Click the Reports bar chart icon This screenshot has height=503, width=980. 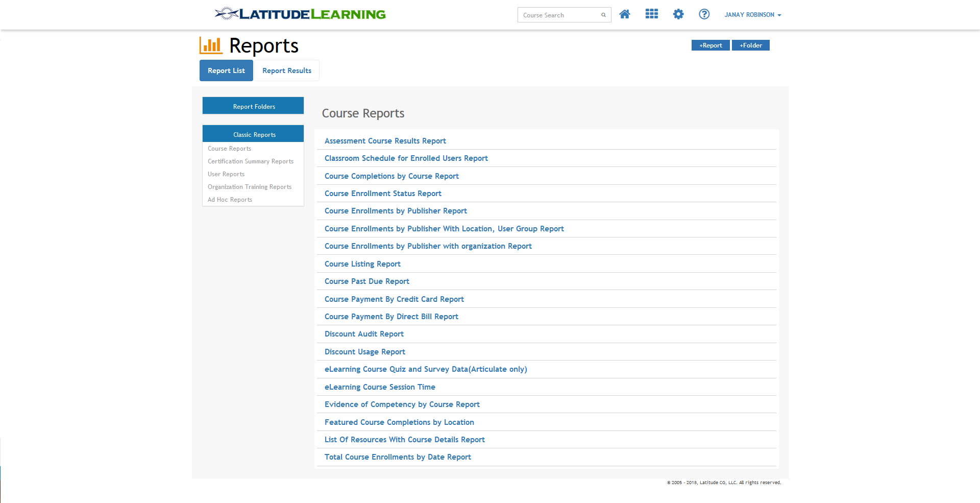[x=211, y=45]
